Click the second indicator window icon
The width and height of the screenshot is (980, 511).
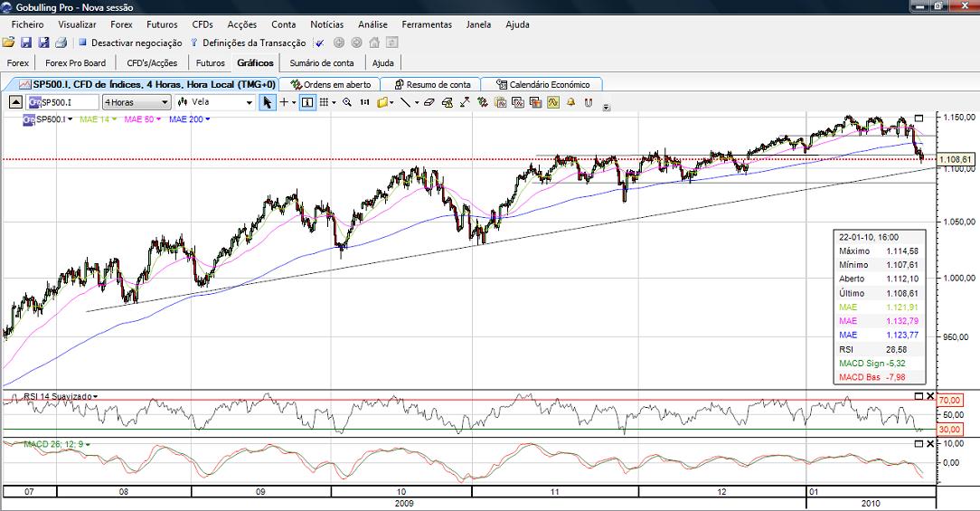tap(518, 102)
